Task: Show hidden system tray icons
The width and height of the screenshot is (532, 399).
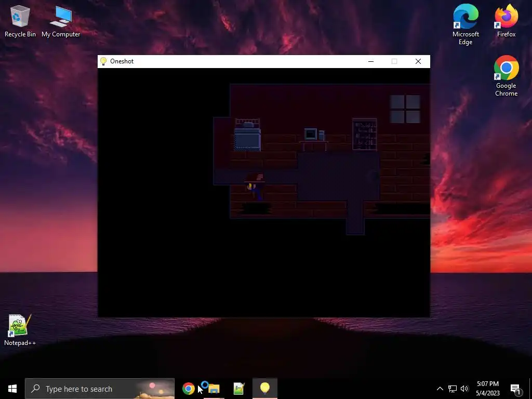Action: [x=440, y=389]
